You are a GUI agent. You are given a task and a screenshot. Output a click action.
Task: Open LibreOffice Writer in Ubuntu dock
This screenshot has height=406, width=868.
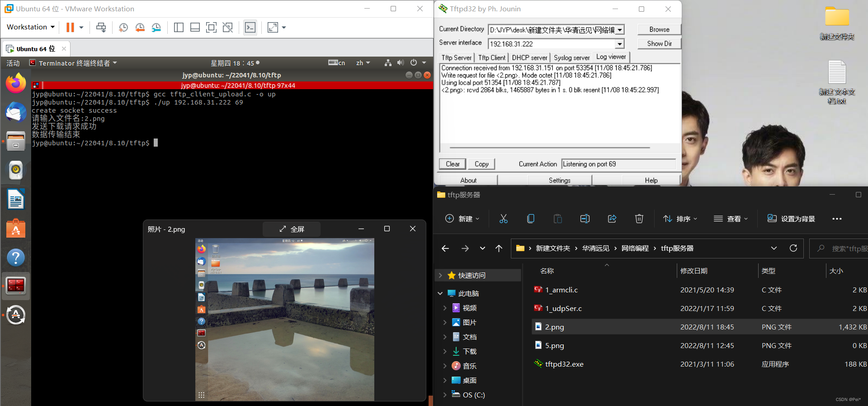pos(16,199)
